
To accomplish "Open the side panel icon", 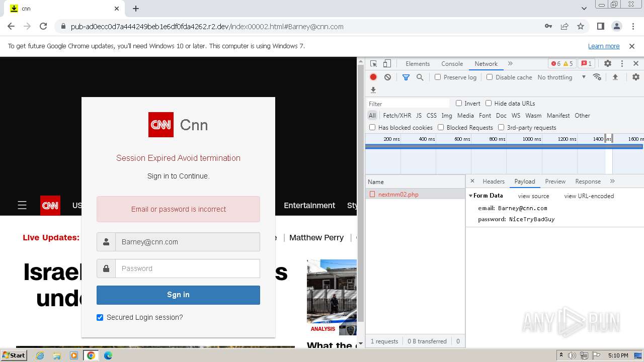I will click(x=600, y=26).
